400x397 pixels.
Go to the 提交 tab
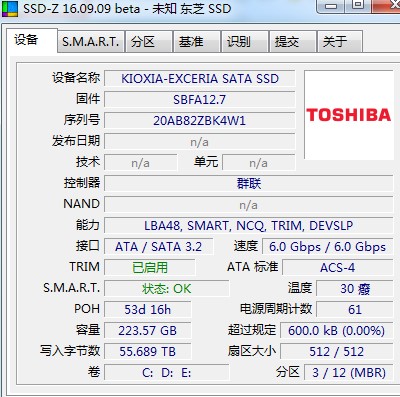point(293,42)
